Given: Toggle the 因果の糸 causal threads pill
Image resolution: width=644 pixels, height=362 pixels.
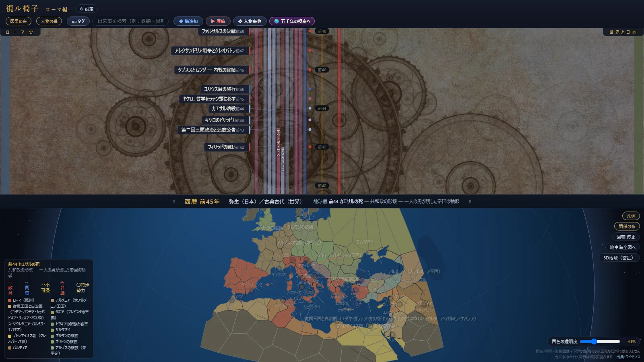Looking at the screenshot, I should pos(19,21).
